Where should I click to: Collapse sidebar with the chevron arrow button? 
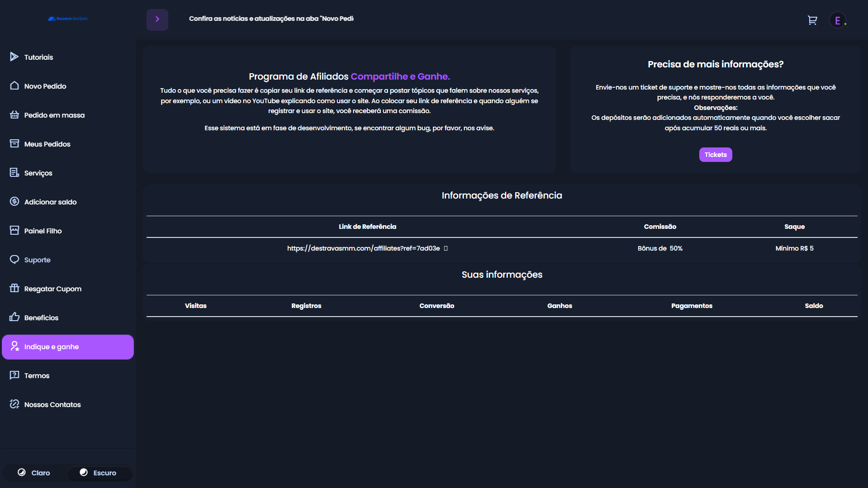click(157, 19)
